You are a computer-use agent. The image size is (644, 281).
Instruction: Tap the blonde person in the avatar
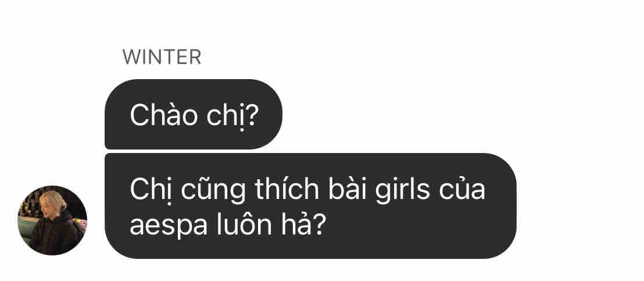coord(52,224)
